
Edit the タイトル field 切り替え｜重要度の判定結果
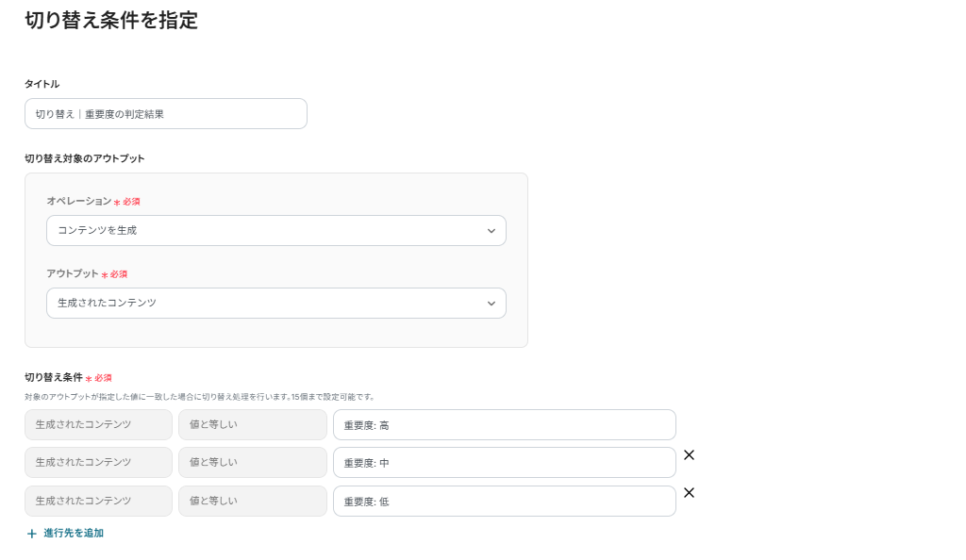coord(166,114)
